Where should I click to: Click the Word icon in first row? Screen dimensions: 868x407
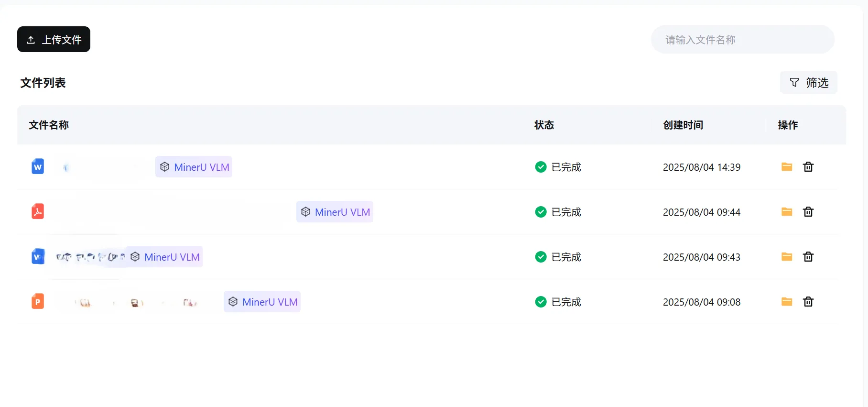pyautogui.click(x=38, y=166)
